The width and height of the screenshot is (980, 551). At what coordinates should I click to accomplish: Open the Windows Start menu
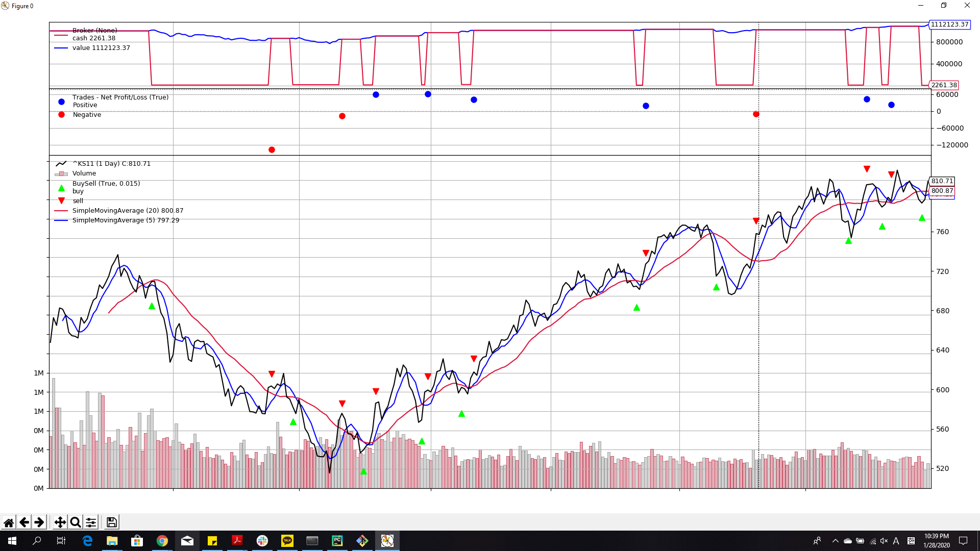coord(12,541)
